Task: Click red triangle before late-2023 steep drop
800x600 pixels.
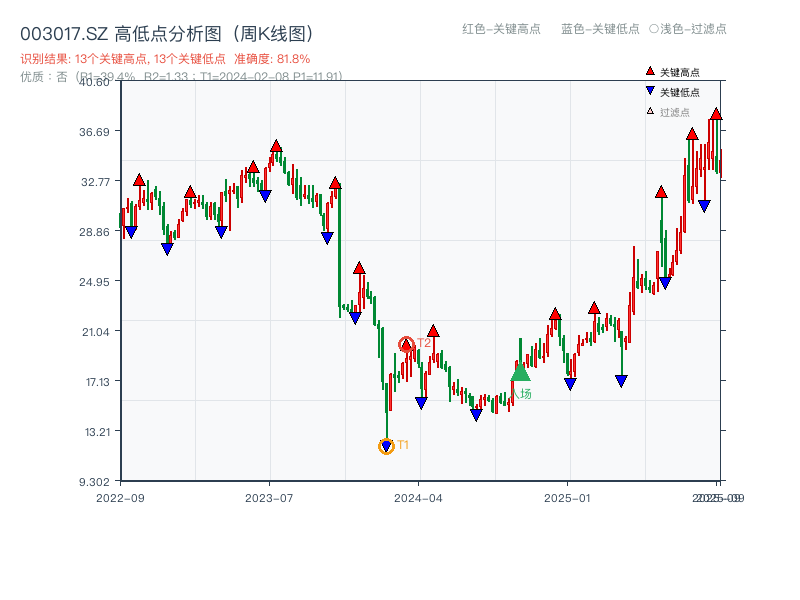Action: coord(335,183)
